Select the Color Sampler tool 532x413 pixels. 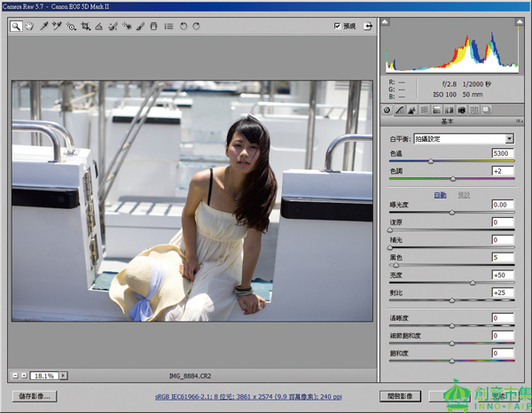coord(57,26)
